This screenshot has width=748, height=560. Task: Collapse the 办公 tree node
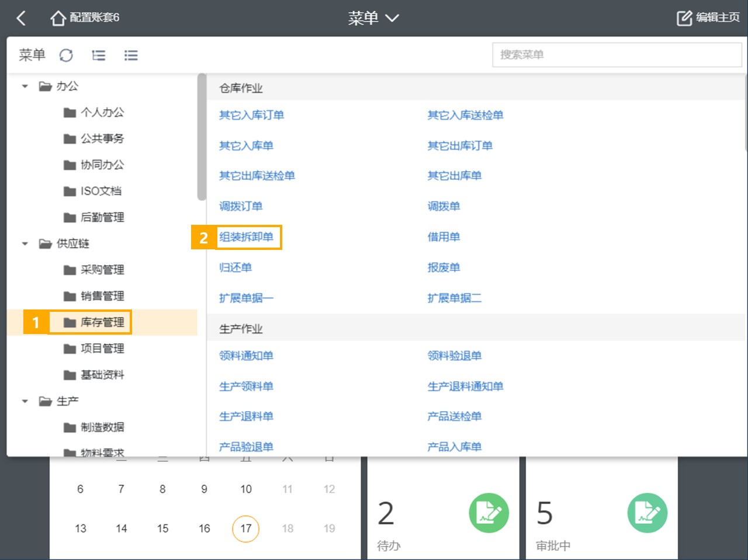25,86
